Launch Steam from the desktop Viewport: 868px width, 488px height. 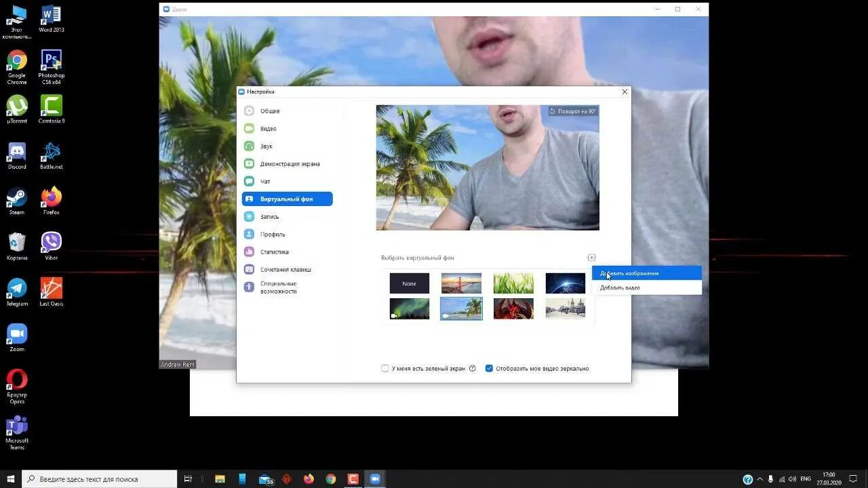click(x=17, y=201)
